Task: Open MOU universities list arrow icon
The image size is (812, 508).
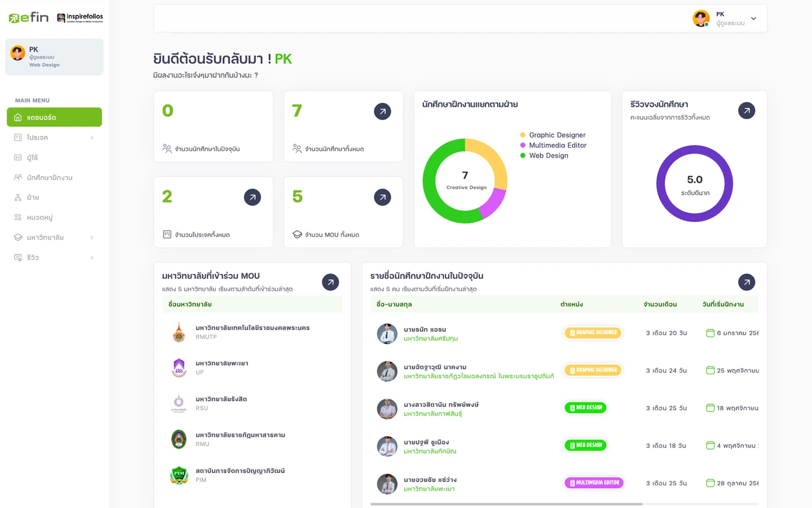Action: coord(330,282)
